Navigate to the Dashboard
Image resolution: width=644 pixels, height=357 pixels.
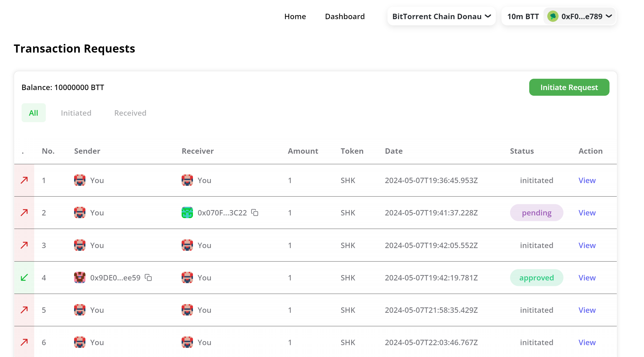345,16
